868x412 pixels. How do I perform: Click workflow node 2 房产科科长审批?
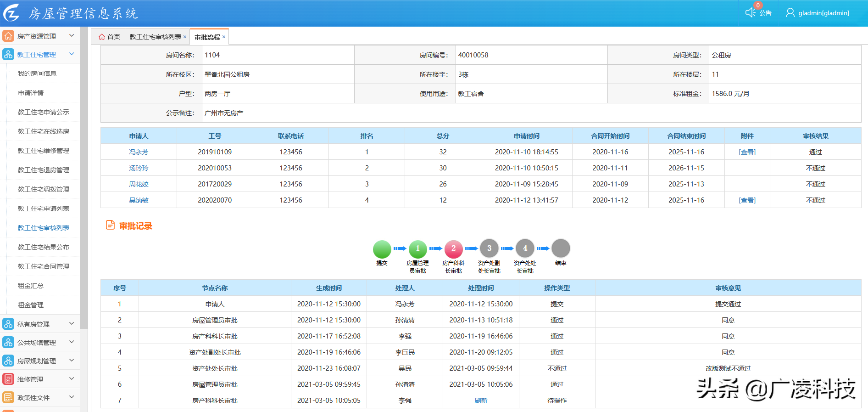coord(453,249)
